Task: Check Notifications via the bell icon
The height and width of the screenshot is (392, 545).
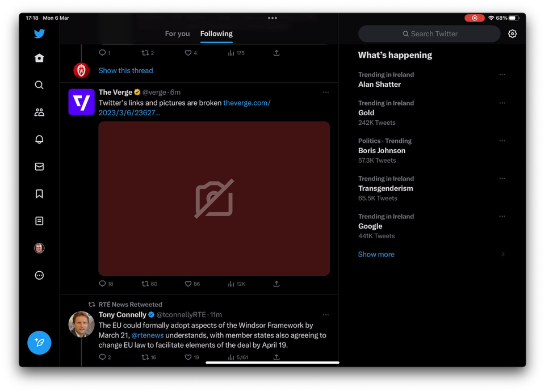Action: pyautogui.click(x=39, y=140)
